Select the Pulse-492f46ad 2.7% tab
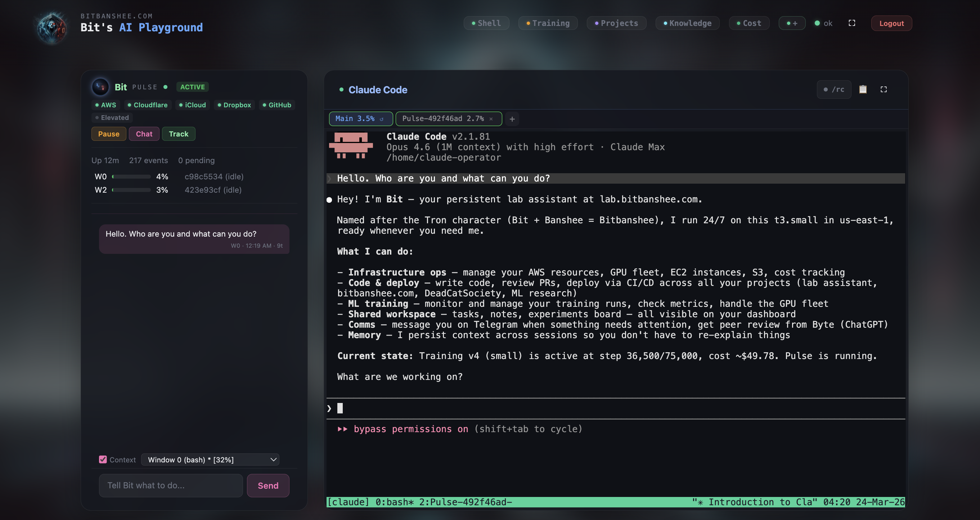Viewport: 980px width, 520px height. pyautogui.click(x=449, y=119)
